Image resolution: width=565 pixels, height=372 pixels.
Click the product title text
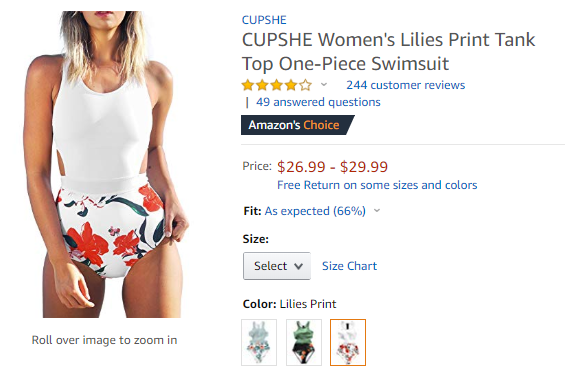(388, 52)
